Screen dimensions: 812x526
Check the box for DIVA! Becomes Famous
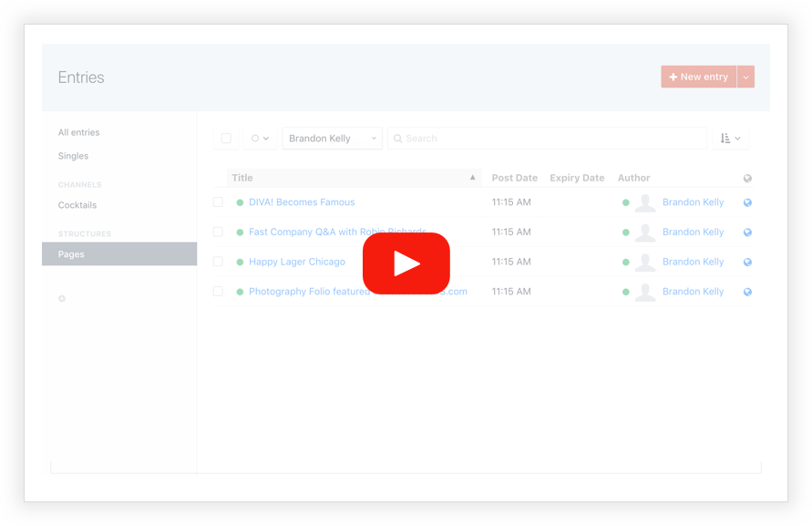218,202
